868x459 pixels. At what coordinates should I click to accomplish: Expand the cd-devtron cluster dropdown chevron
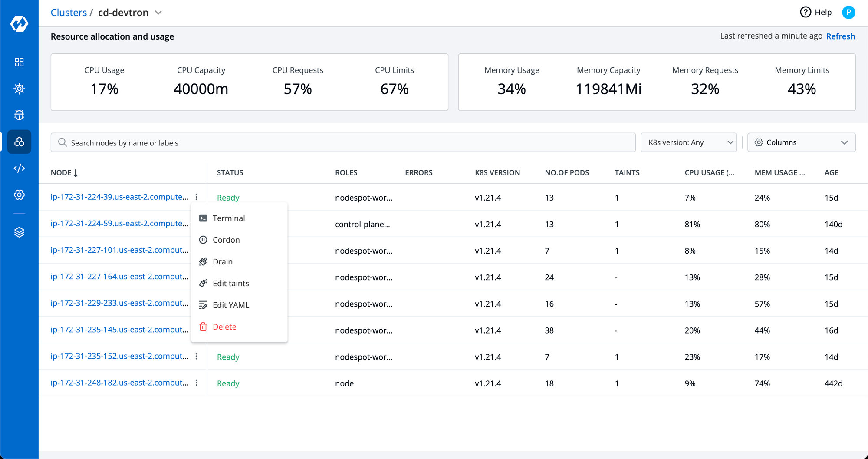pyautogui.click(x=158, y=13)
